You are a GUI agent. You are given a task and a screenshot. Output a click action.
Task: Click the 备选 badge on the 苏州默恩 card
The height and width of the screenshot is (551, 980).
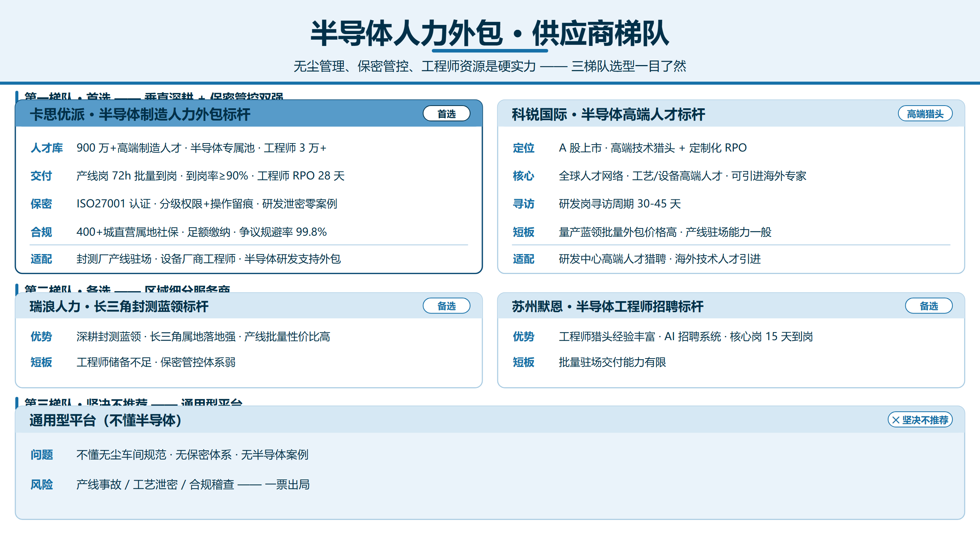point(929,306)
